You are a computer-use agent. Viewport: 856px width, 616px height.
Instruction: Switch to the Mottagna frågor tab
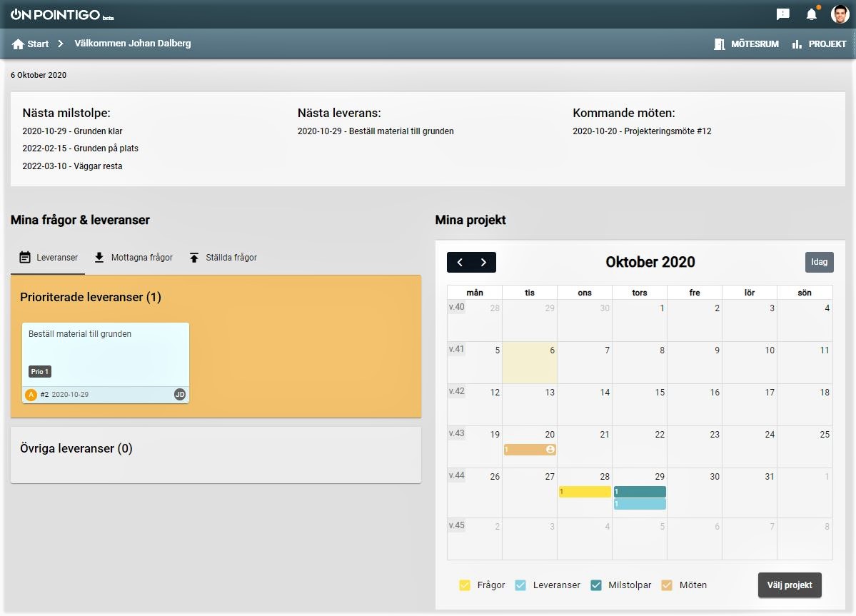pos(134,258)
